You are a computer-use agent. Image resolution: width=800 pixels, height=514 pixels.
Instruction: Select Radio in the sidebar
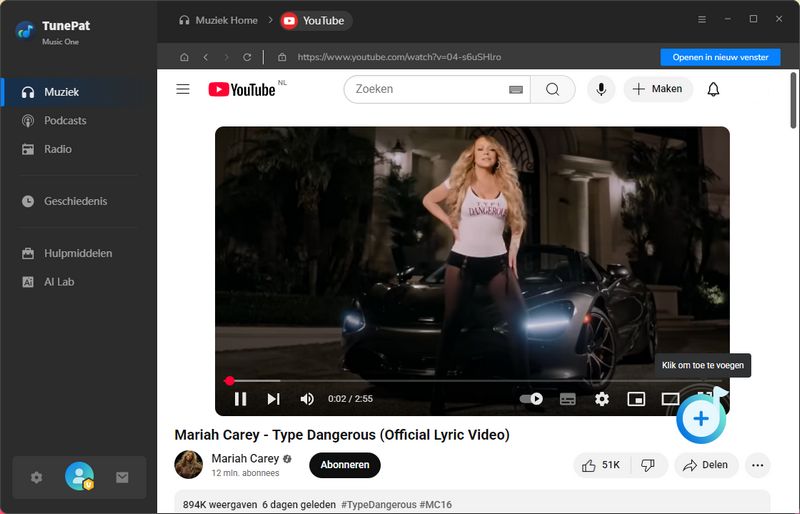tap(78, 149)
